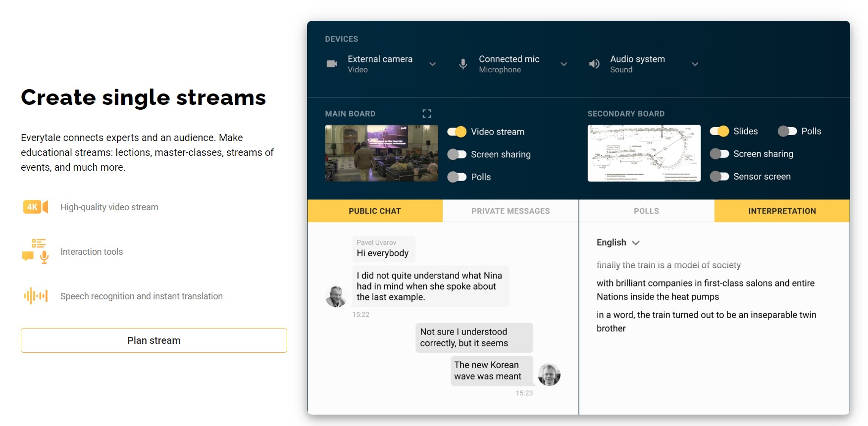The height and width of the screenshot is (426, 868).
Task: Switch to the Public Chat tab
Action: click(375, 211)
